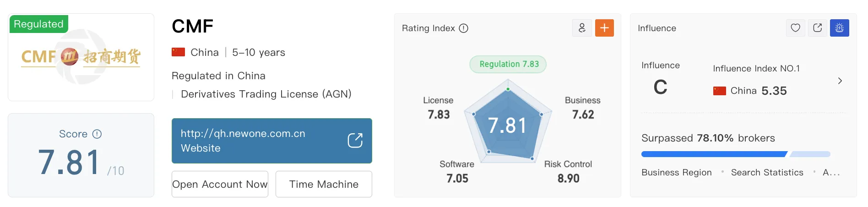Click the Regulation 7.83 badge
This screenshot has height=207, width=868.
(x=508, y=64)
